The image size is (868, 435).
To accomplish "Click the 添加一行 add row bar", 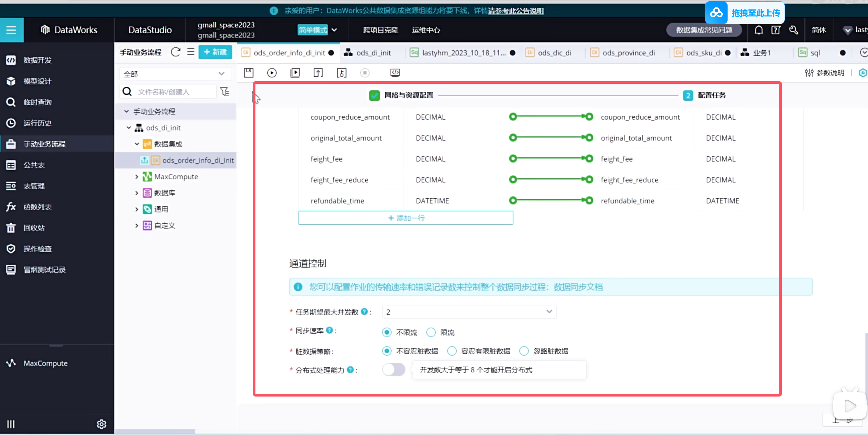I will pos(405,218).
